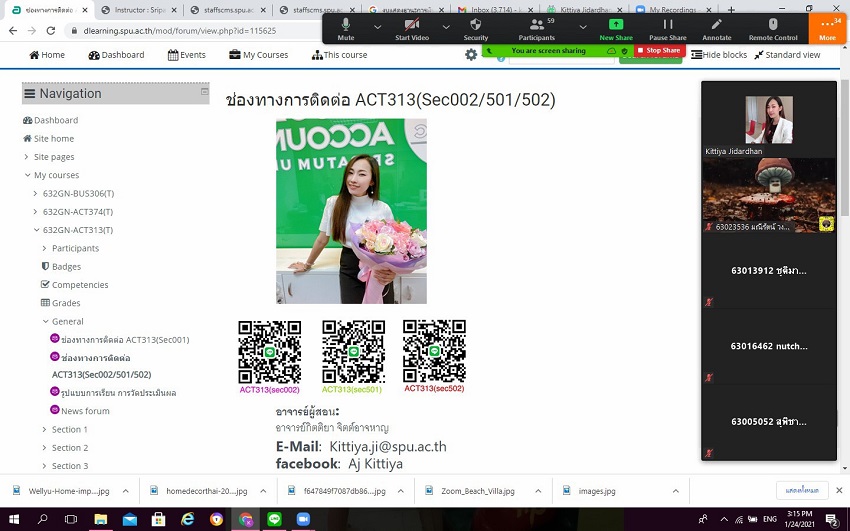Viewport: 850px width, 531px height.
Task: Open Remote Control in Zoom
Action: pos(773,29)
